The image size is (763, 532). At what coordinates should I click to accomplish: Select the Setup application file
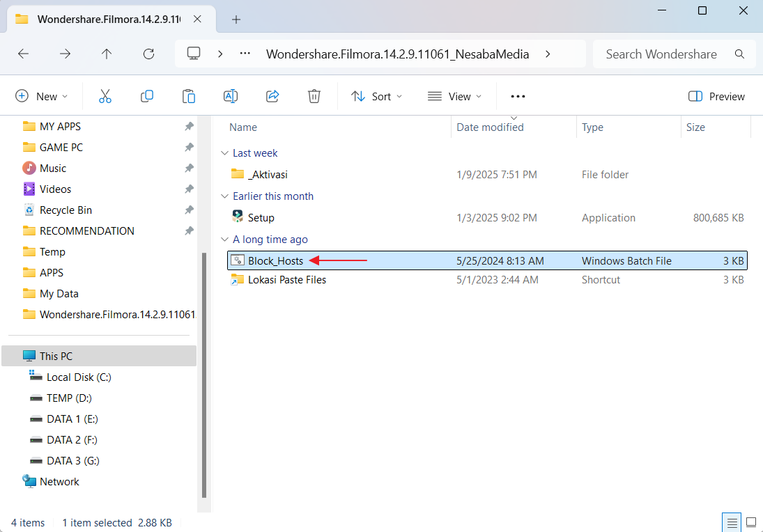coord(261,218)
